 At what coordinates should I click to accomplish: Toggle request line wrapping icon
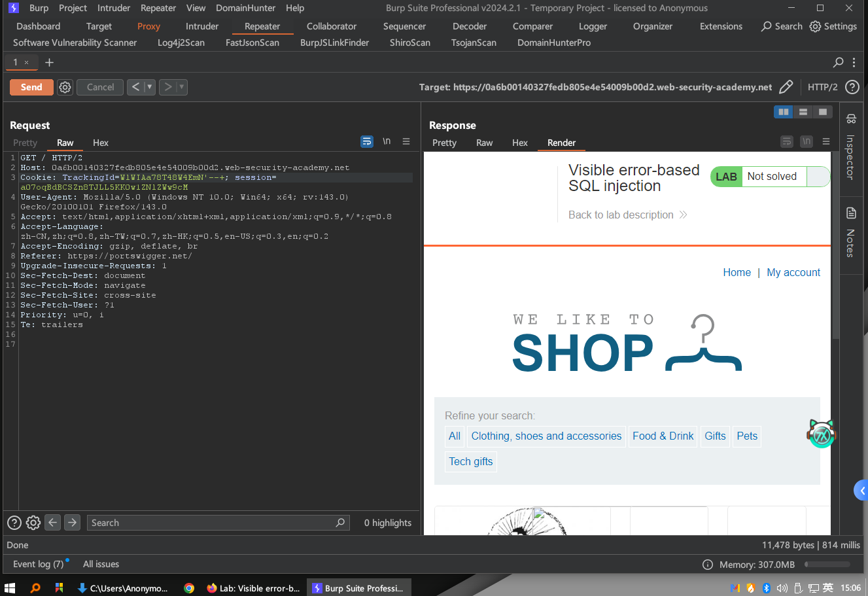pos(367,141)
